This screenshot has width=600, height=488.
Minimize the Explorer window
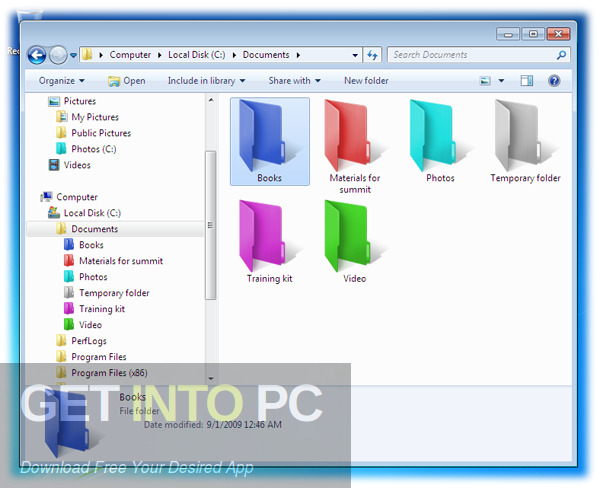click(508, 34)
